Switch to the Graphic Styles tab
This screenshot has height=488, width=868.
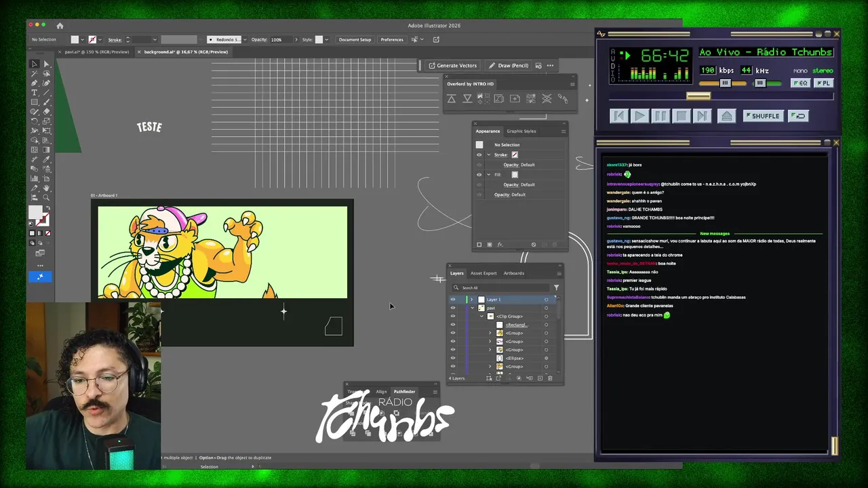pos(521,131)
